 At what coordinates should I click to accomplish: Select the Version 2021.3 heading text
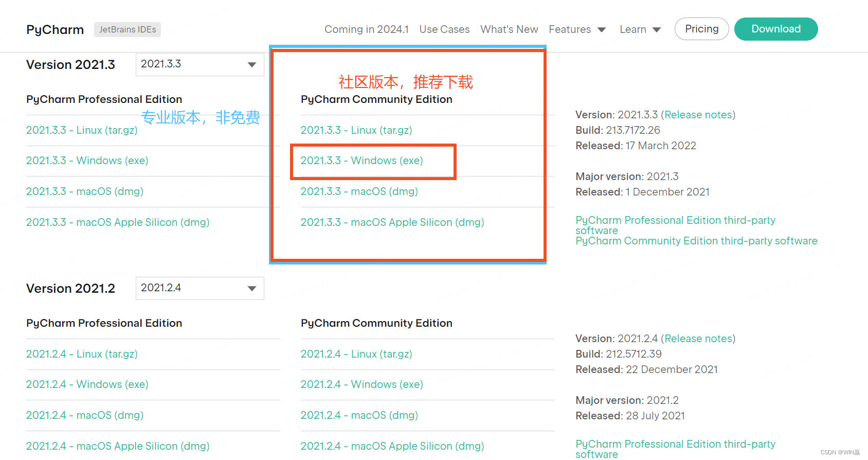(70, 65)
